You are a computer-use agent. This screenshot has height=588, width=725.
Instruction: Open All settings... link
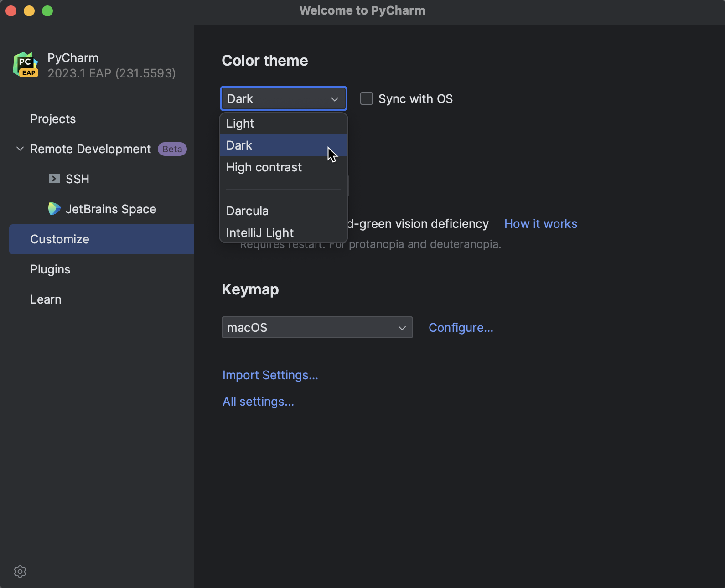coord(258,402)
